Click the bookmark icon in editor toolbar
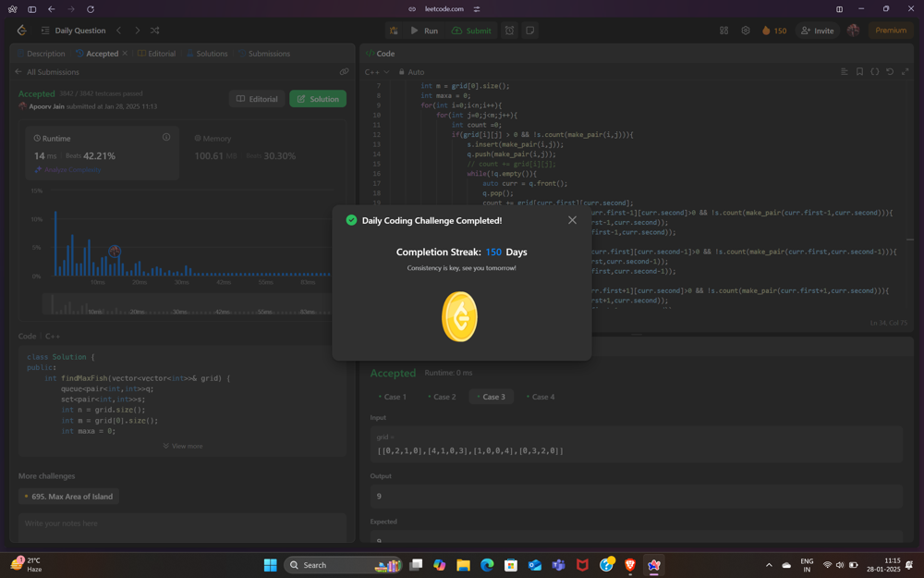This screenshot has width=924, height=578. click(859, 71)
